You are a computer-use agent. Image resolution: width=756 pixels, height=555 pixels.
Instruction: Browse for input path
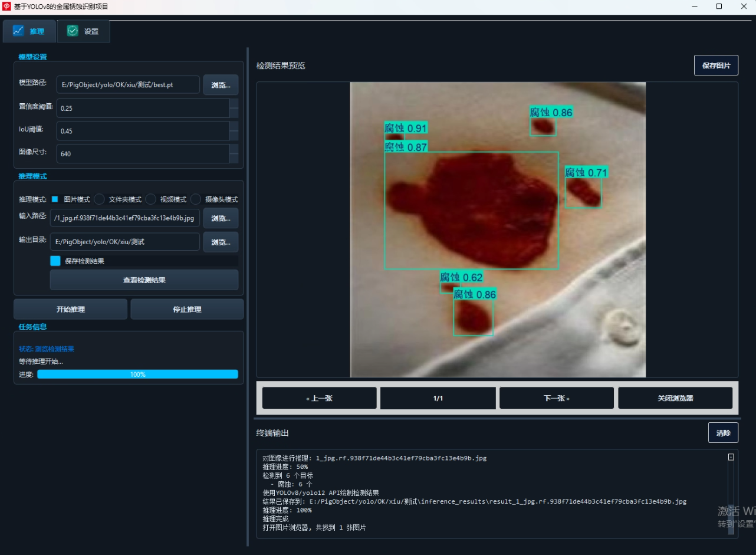[x=221, y=218]
